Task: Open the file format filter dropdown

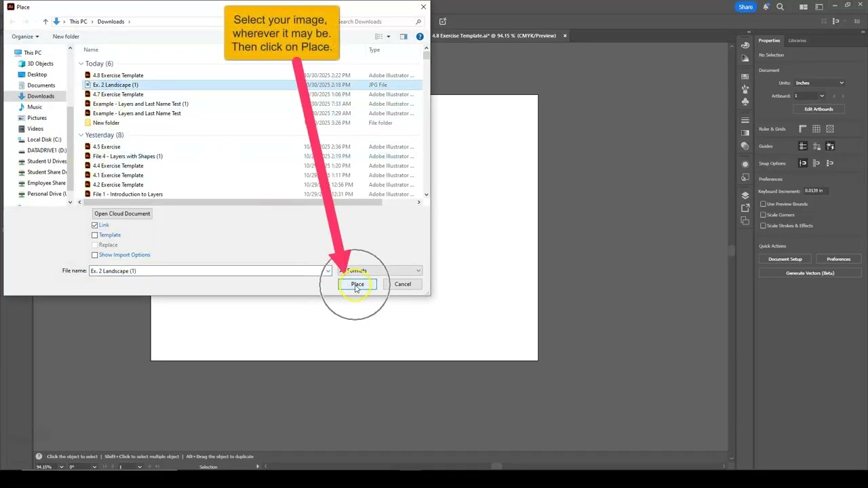Action: point(380,271)
